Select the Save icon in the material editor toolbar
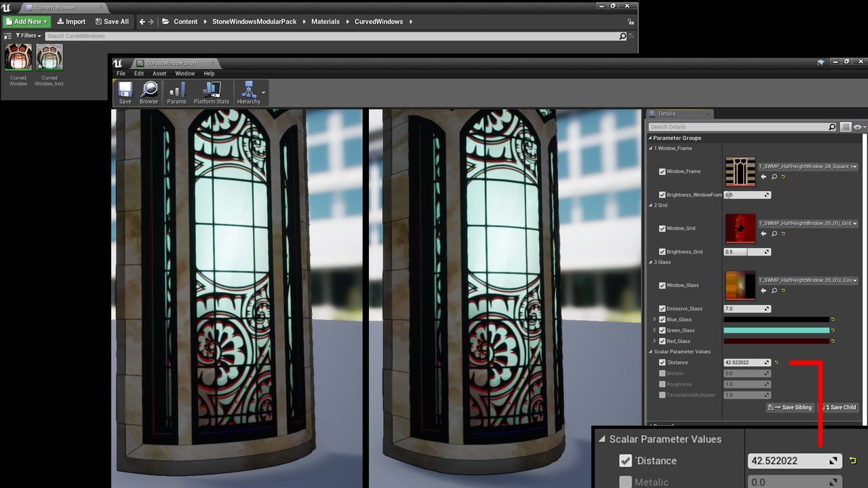Screen dimensions: 868x488 (x=125, y=91)
